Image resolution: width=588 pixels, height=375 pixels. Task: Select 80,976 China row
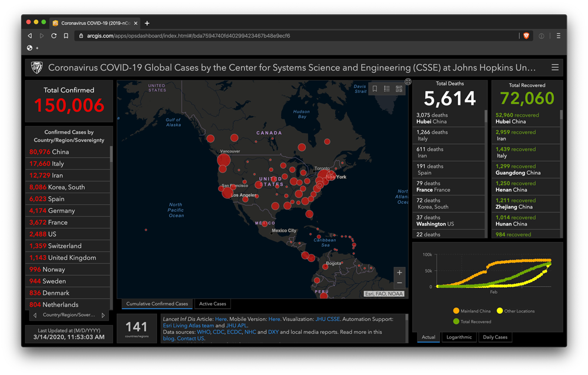click(x=69, y=152)
